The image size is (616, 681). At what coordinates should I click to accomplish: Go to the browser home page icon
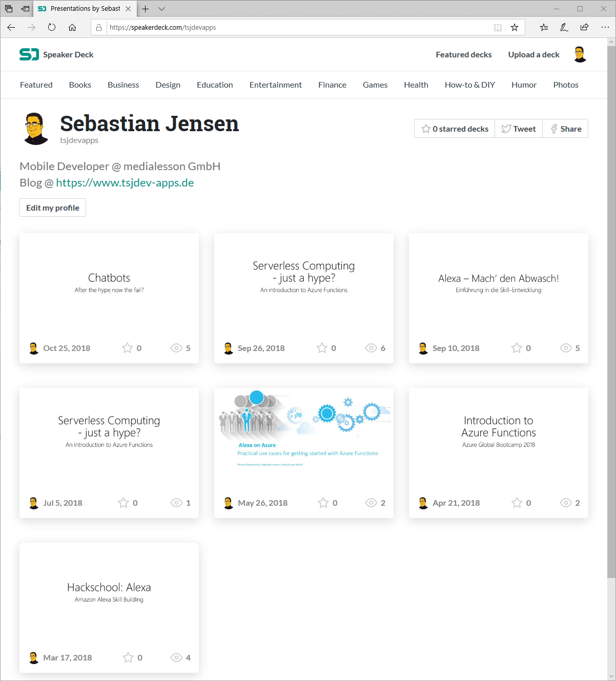tap(72, 27)
